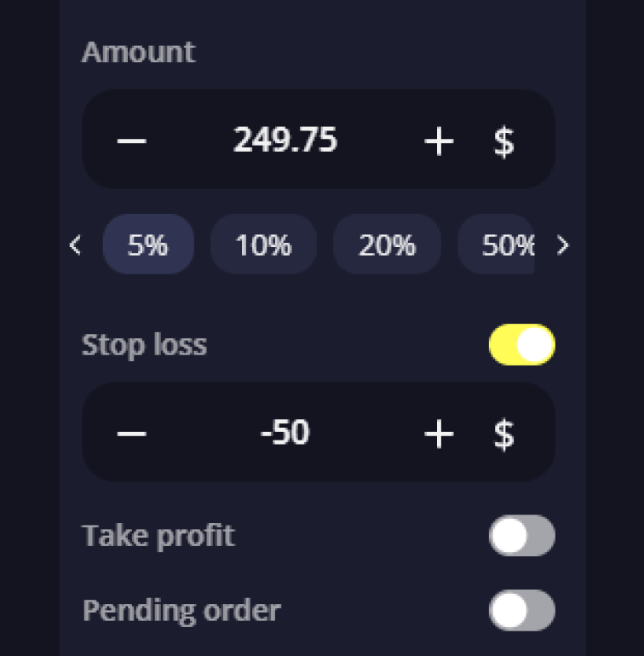This screenshot has width=644, height=656.
Task: Click the 249.75 amount value field
Action: coord(285,140)
